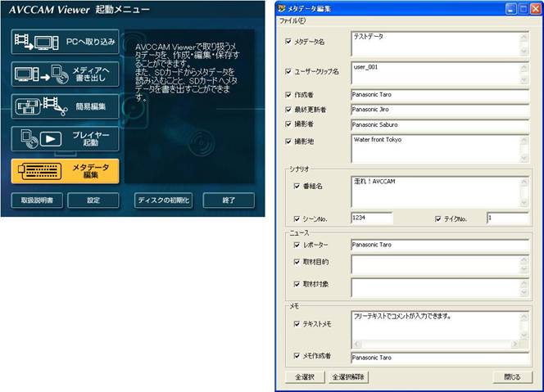Select the highlighted メタデータ編集 menu item
The width and height of the screenshot is (544, 392).
point(65,171)
